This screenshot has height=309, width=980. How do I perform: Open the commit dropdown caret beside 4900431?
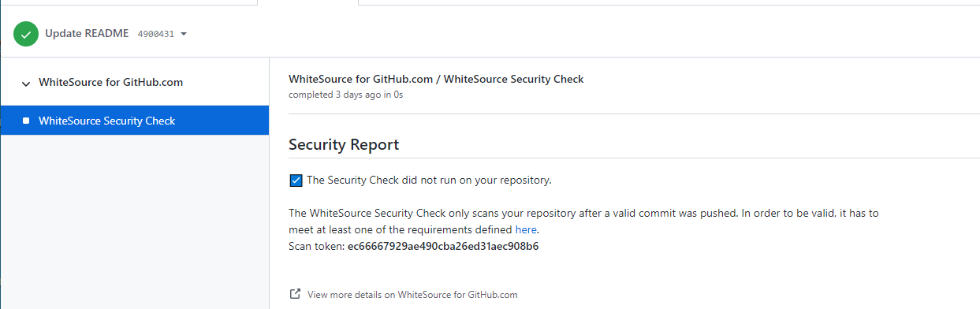183,34
